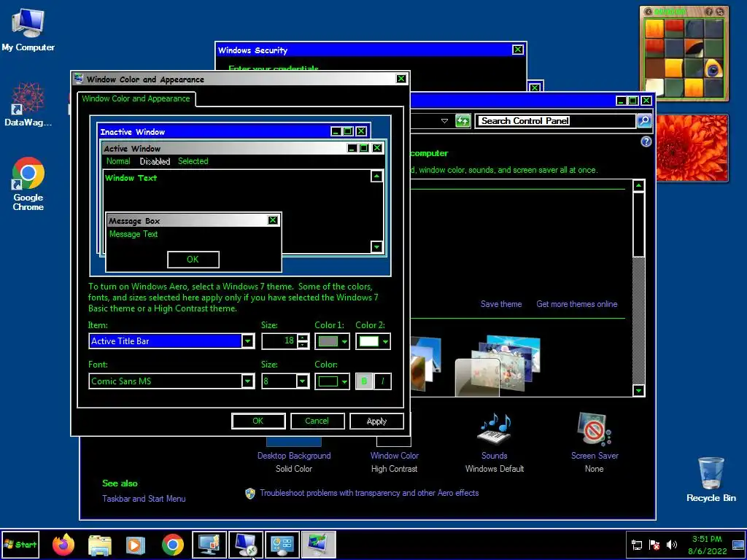Click the Save theme link
The image size is (747, 560).
(x=500, y=304)
